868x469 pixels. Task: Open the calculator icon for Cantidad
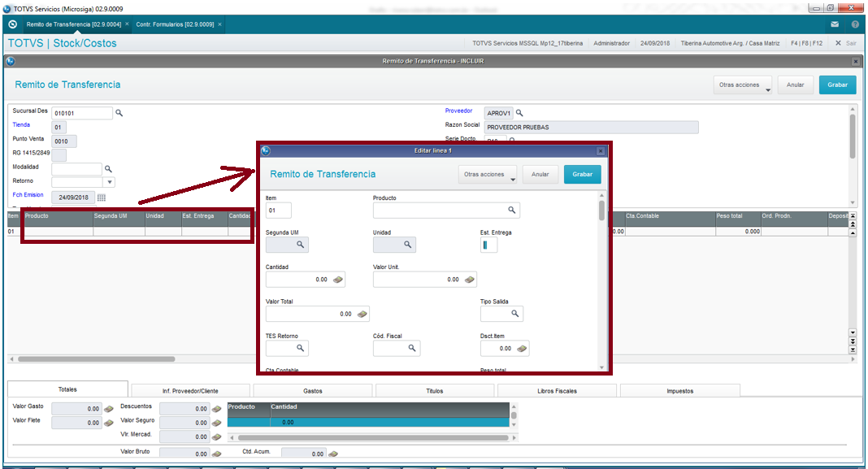click(337, 280)
